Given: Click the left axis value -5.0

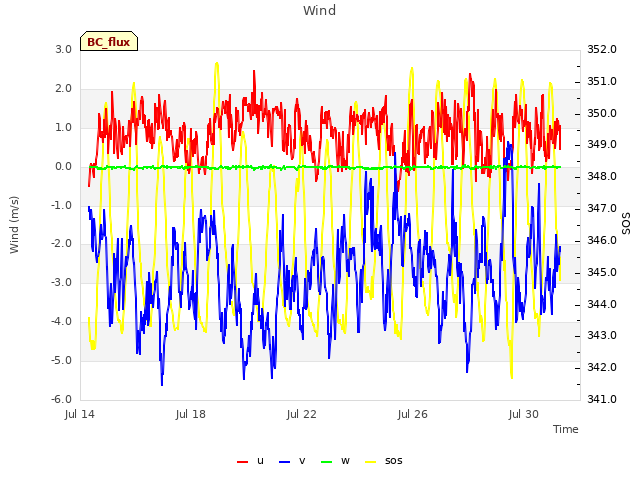Looking at the screenshot, I should 62,360.
